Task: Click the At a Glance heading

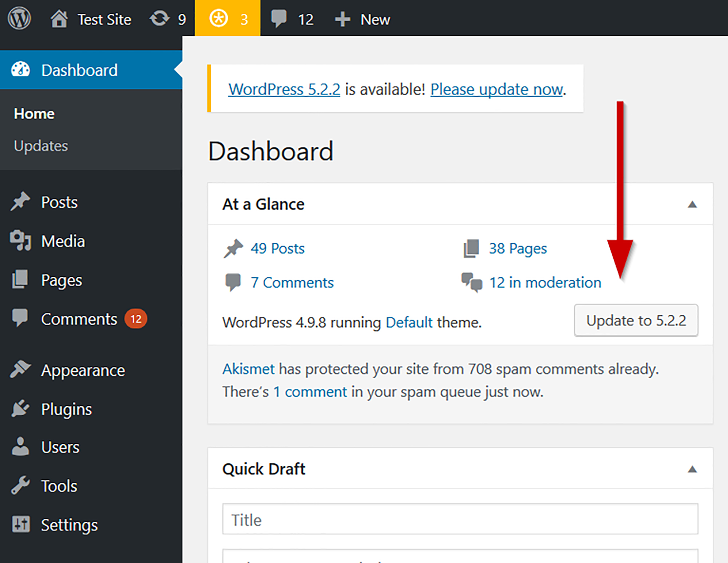Action: coord(264,204)
